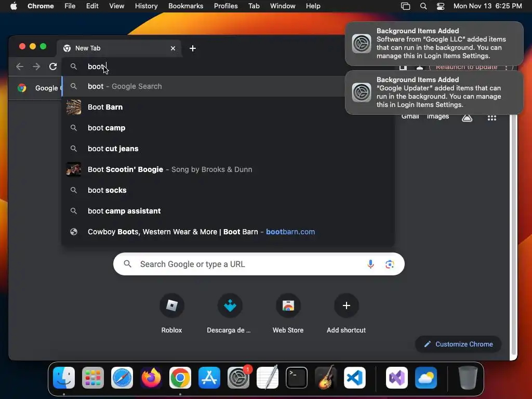Image resolution: width=532 pixels, height=399 pixels.
Task: Click the Chrome dock icon
Action: [180, 378]
